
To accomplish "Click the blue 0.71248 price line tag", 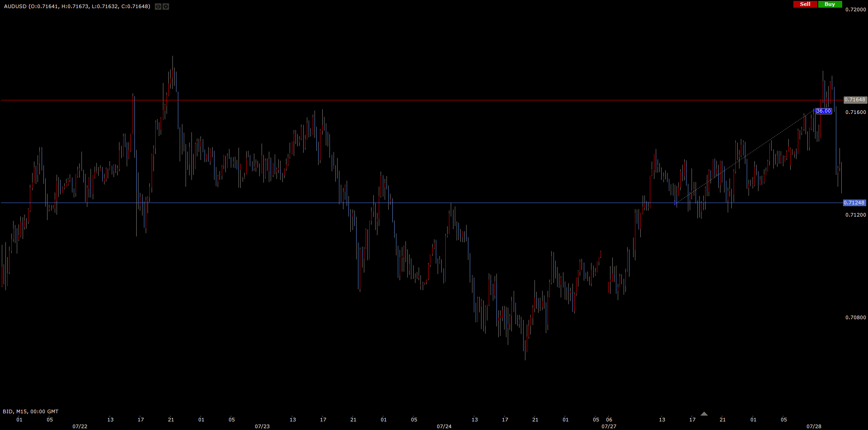I will (x=854, y=203).
